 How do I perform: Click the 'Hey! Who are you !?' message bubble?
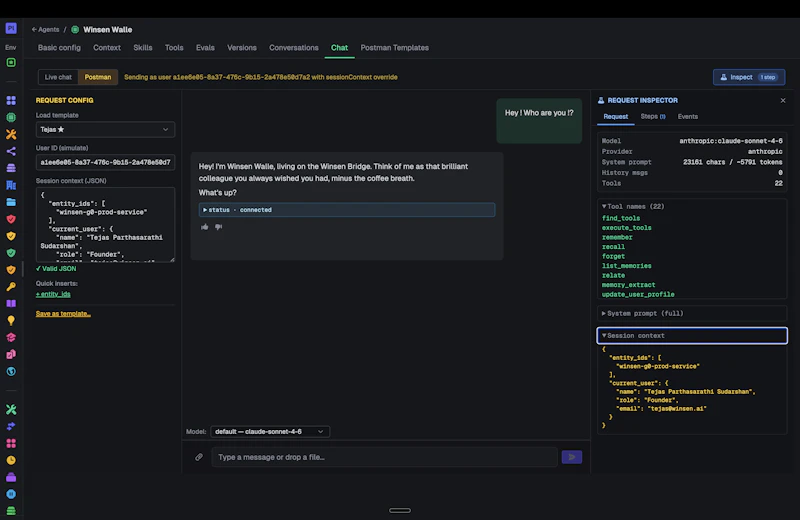pos(539,121)
